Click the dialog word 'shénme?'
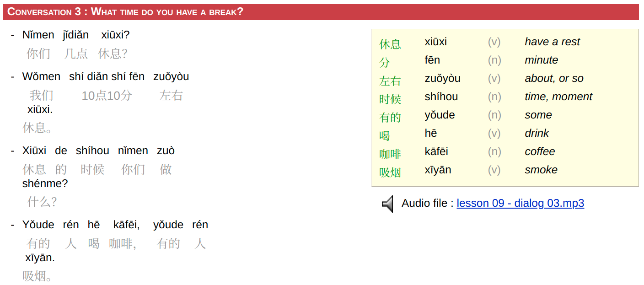644x285 pixels. point(45,183)
